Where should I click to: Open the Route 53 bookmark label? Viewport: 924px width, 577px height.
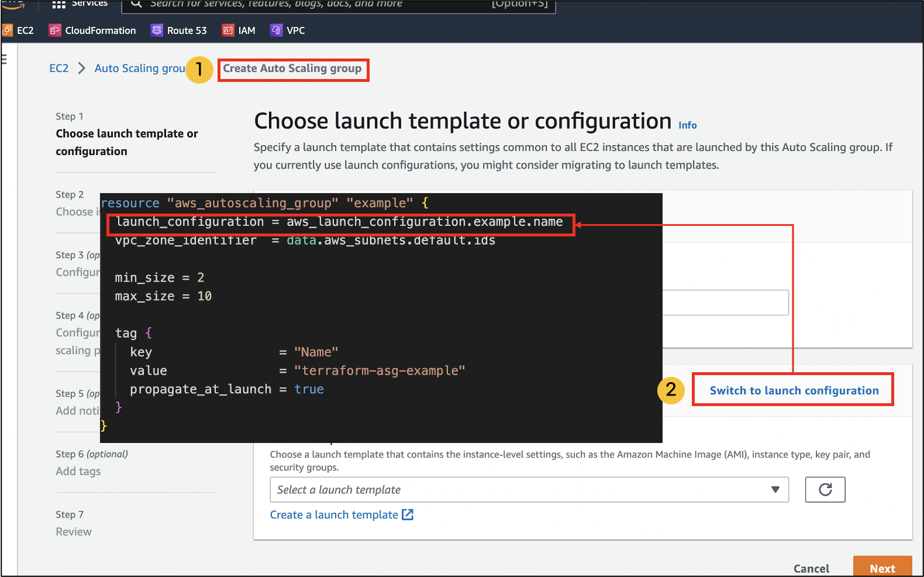click(x=187, y=30)
